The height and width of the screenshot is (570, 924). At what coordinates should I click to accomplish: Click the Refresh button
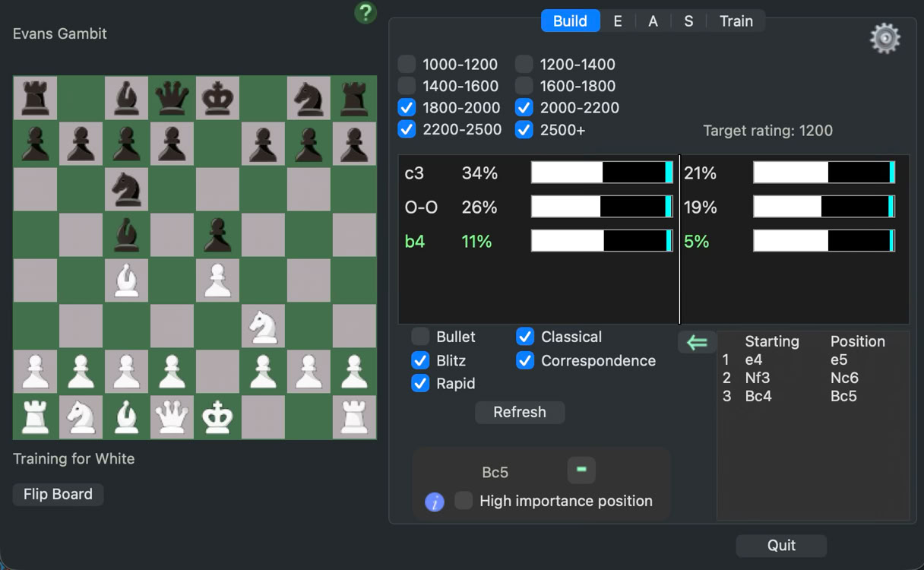tap(520, 413)
